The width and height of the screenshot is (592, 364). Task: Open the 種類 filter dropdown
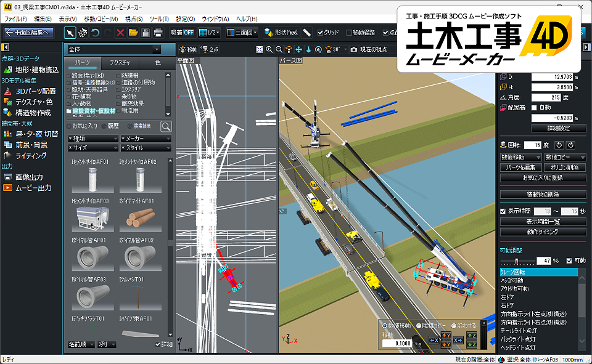point(92,139)
